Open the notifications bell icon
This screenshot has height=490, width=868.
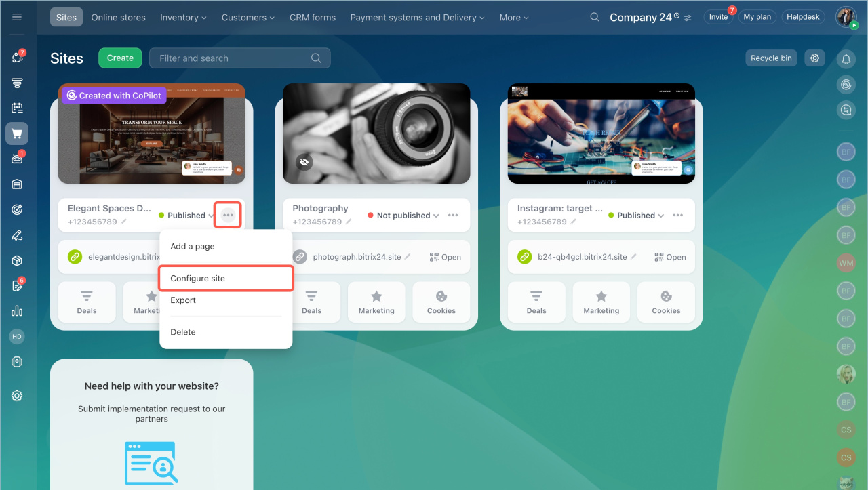coord(846,60)
